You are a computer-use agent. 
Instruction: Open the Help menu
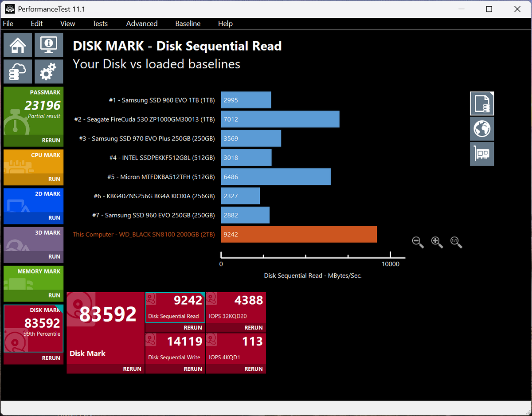click(225, 24)
